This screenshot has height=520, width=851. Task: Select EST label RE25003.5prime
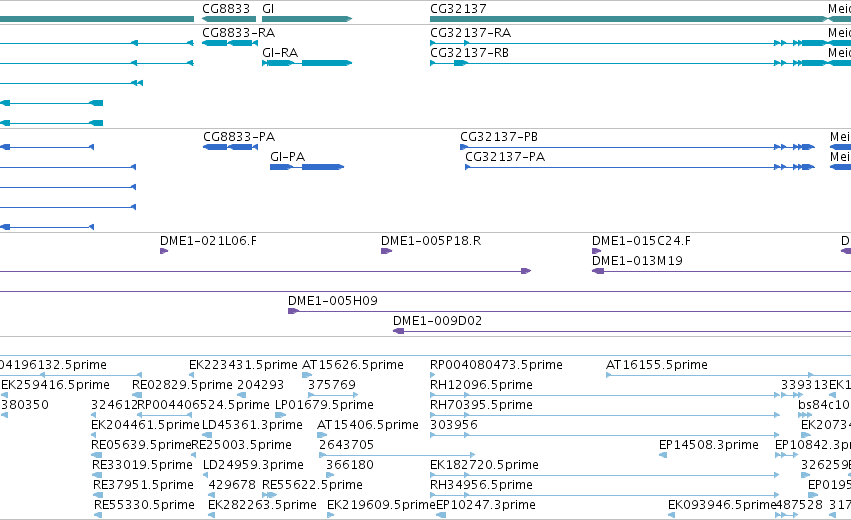pyautogui.click(x=242, y=445)
